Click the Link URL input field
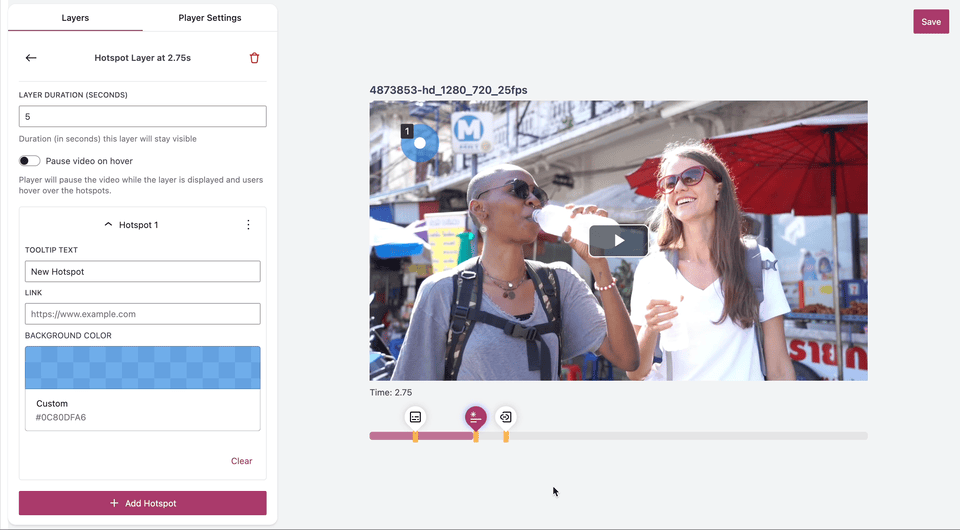The image size is (960, 530). coord(143,314)
